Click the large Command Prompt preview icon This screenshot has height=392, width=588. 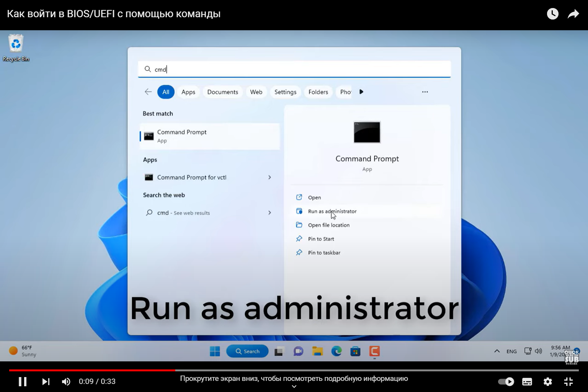pyautogui.click(x=367, y=132)
